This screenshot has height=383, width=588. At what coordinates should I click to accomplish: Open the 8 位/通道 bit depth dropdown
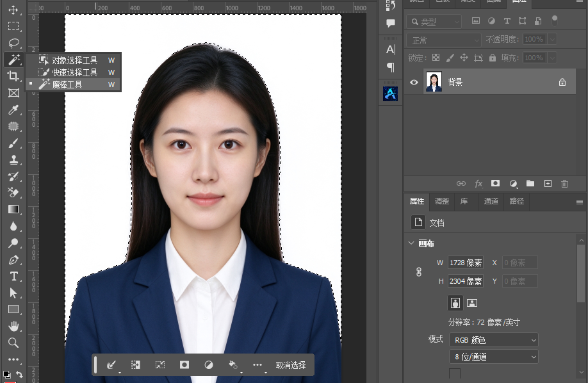tap(494, 357)
